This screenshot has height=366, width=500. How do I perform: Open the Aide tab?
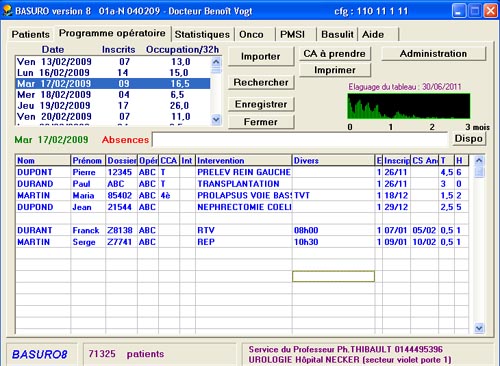pos(373,34)
